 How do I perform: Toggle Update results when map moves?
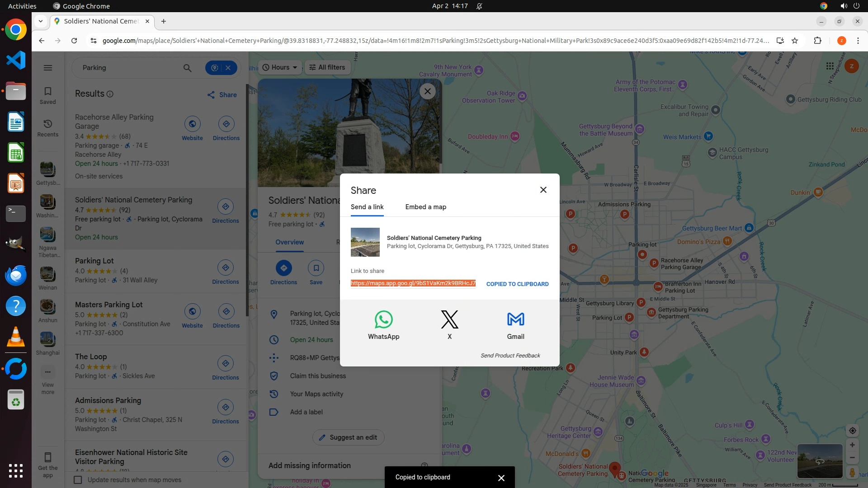coord(78,480)
